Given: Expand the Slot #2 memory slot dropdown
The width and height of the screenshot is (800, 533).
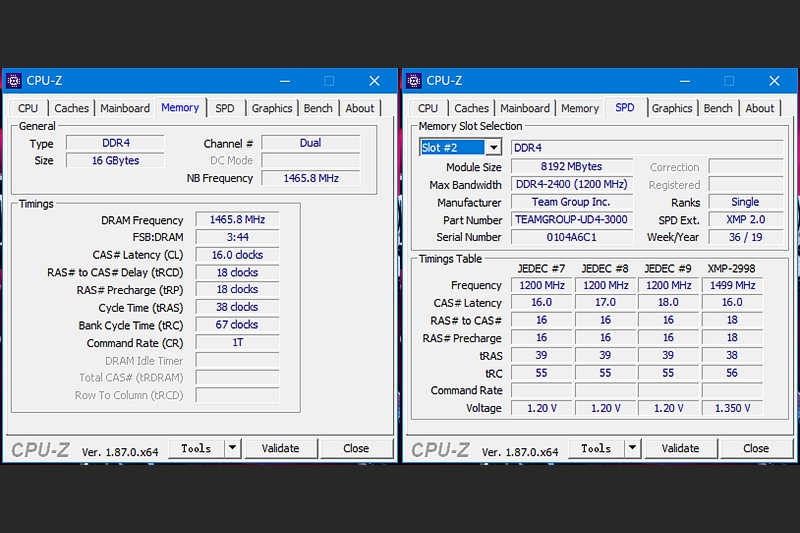Looking at the screenshot, I should click(493, 148).
